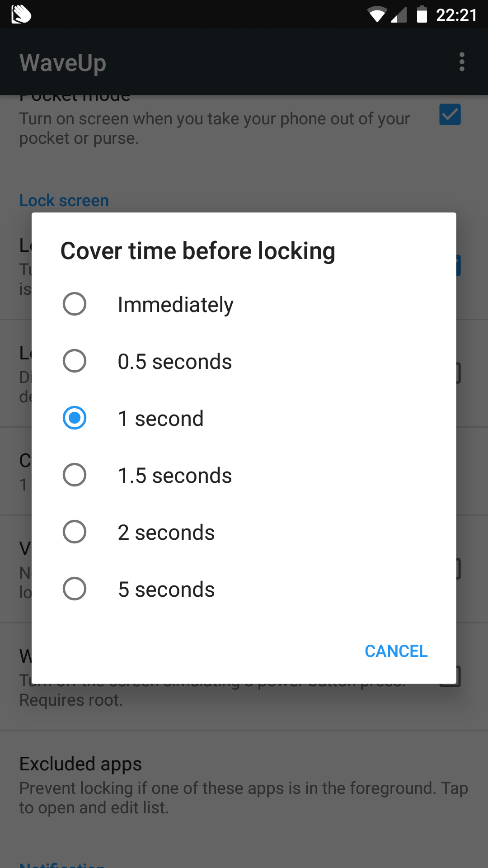Tap the battery status icon
The image size is (488, 868).
point(422,14)
